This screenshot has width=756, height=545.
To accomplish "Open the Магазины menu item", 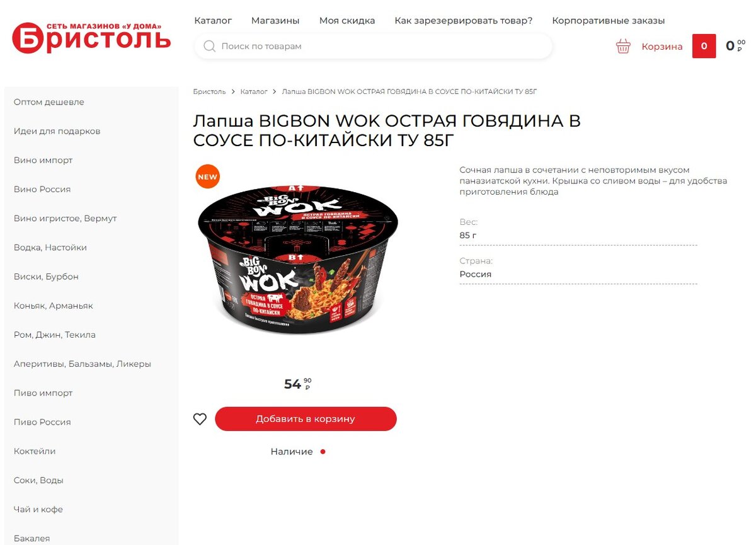I will point(275,21).
